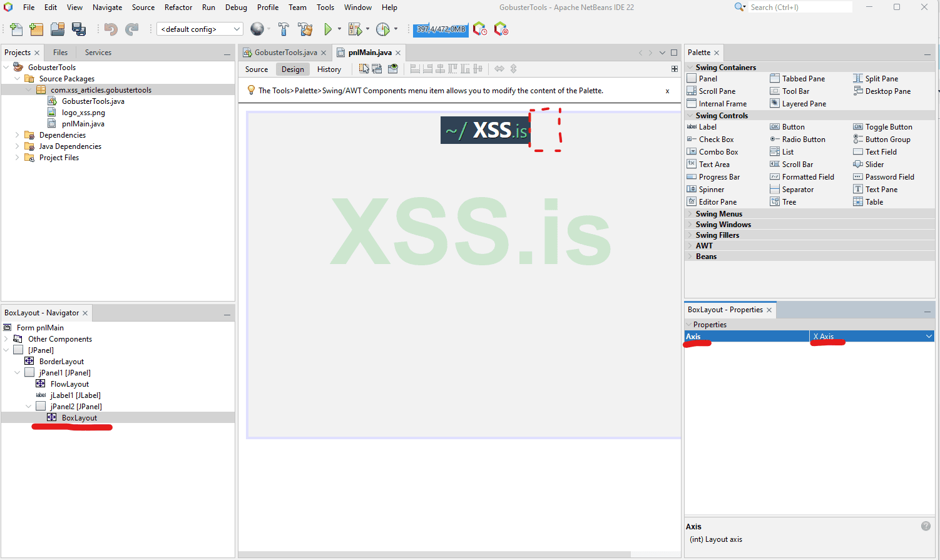Run the project with the green play icon
Image resolution: width=940 pixels, height=560 pixels.
point(328,29)
